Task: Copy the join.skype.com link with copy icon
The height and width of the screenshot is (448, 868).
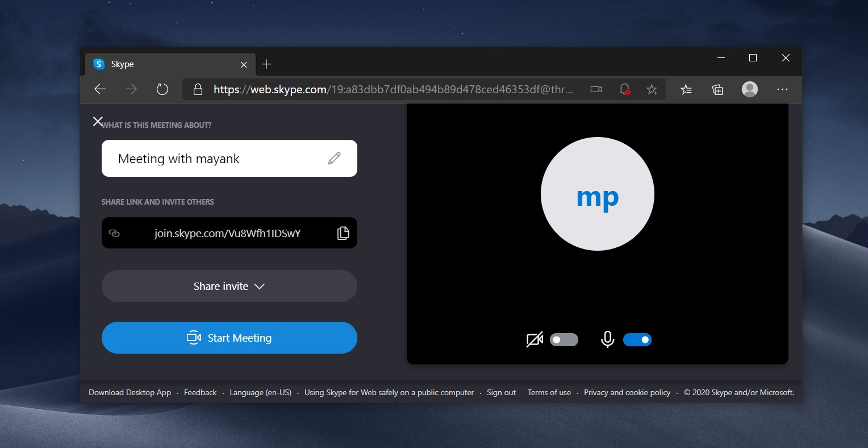Action: [343, 233]
